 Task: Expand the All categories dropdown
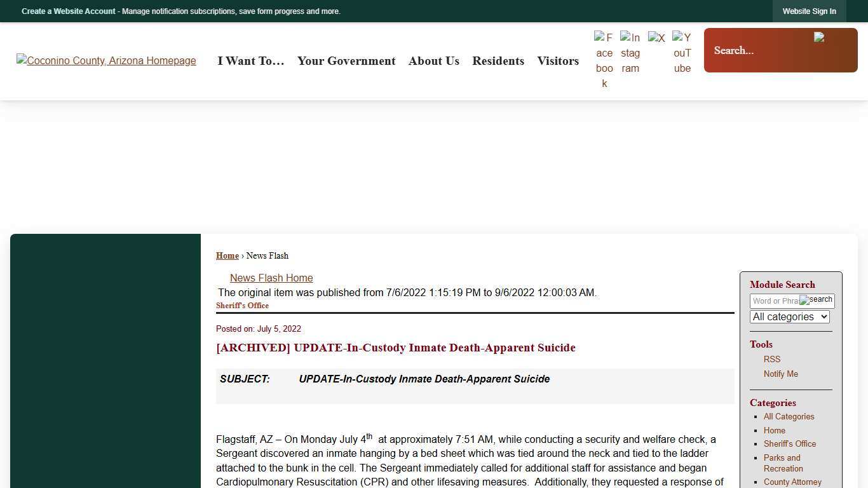[x=790, y=316]
